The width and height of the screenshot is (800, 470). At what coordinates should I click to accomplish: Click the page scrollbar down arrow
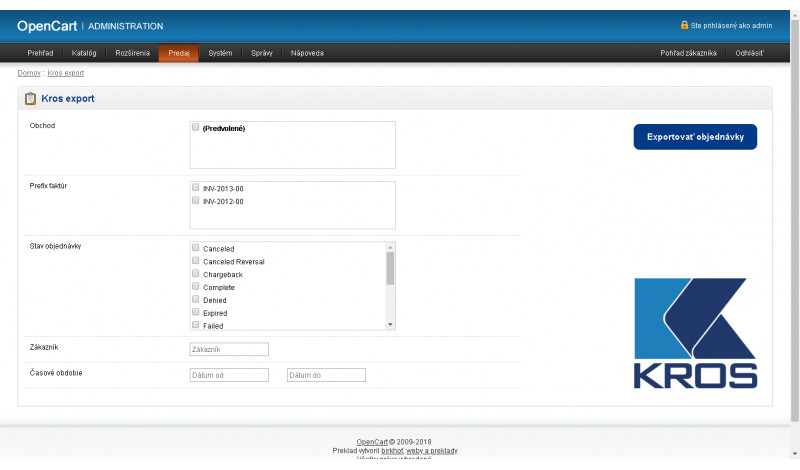[795, 453]
